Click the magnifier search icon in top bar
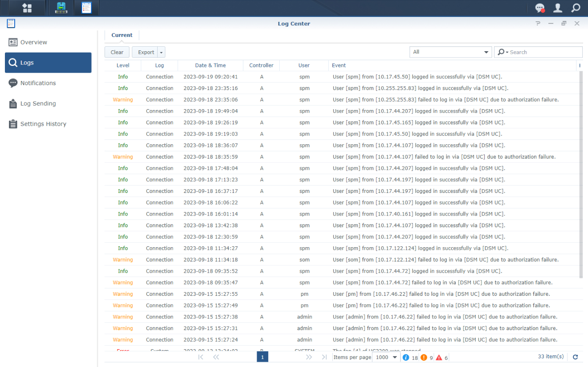This screenshot has height=367, width=588. [576, 8]
